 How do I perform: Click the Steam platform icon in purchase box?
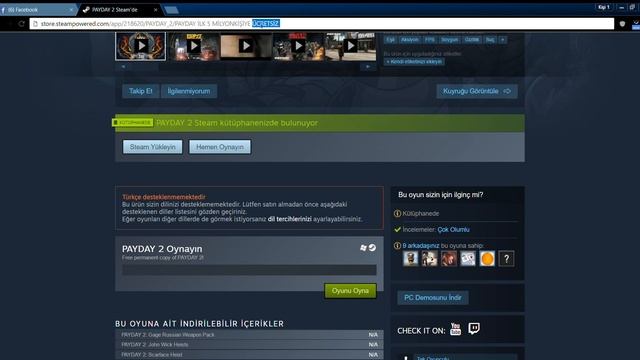pos(372,247)
